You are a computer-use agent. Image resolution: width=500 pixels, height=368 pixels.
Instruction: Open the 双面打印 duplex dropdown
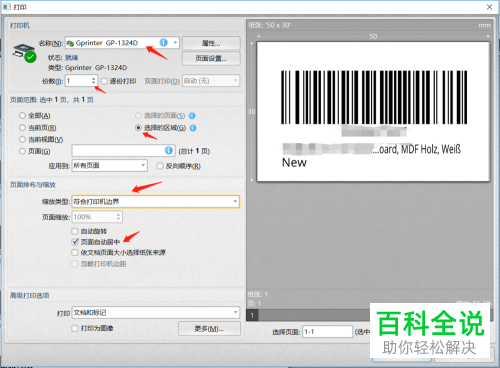pos(211,81)
